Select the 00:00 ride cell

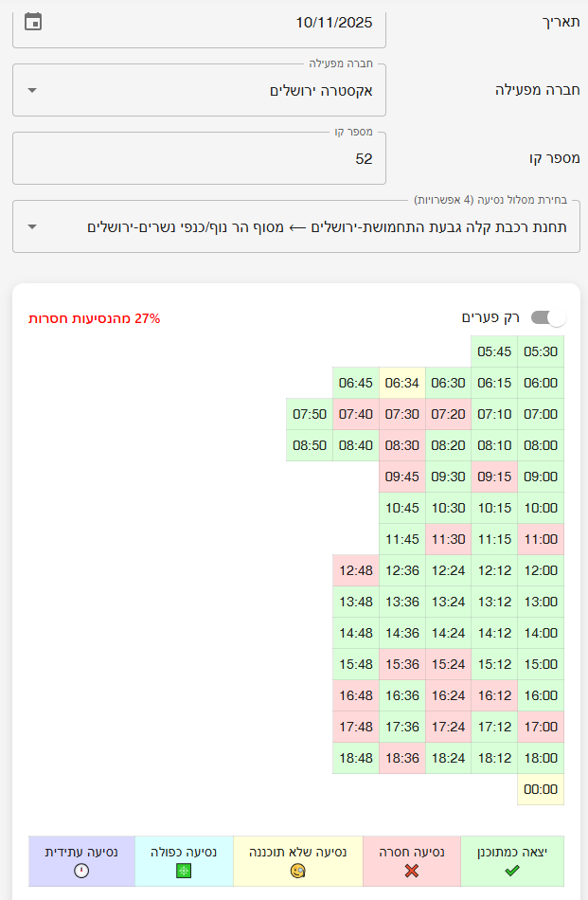(541, 789)
